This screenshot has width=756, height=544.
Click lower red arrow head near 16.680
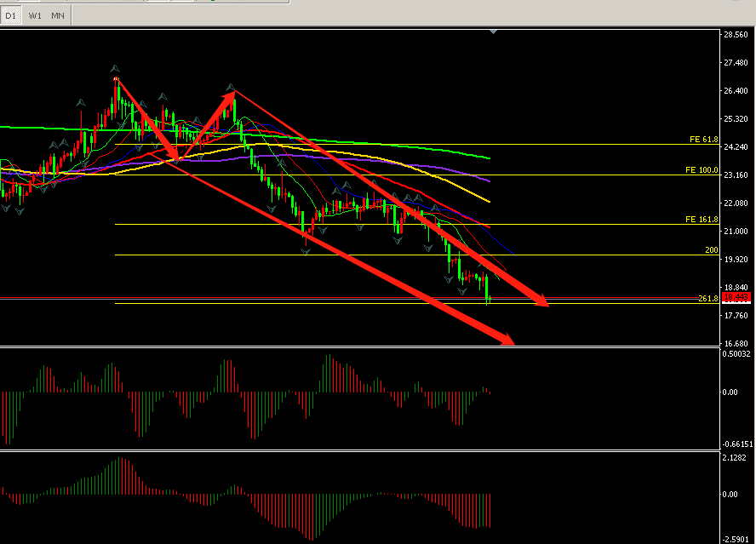pyautogui.click(x=507, y=340)
